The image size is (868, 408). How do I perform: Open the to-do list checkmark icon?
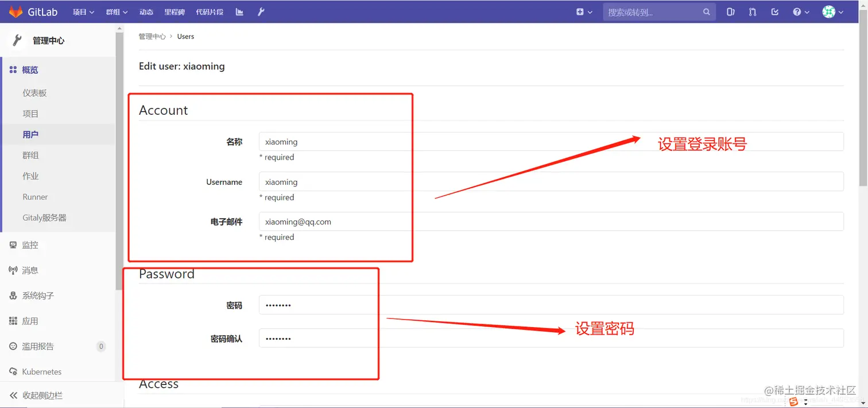pyautogui.click(x=775, y=12)
